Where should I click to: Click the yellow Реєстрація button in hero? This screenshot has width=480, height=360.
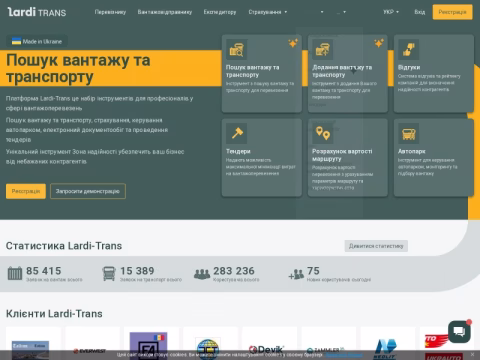(26, 191)
